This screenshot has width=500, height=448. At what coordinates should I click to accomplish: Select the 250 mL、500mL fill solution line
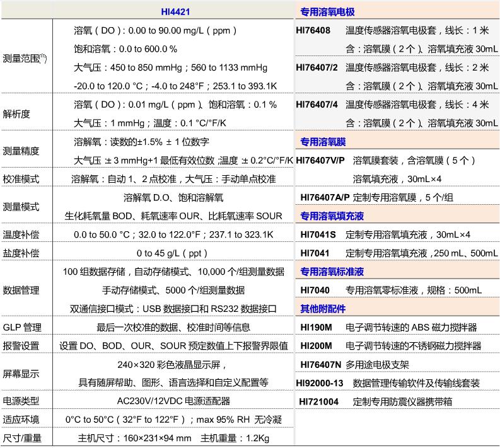click(422, 253)
